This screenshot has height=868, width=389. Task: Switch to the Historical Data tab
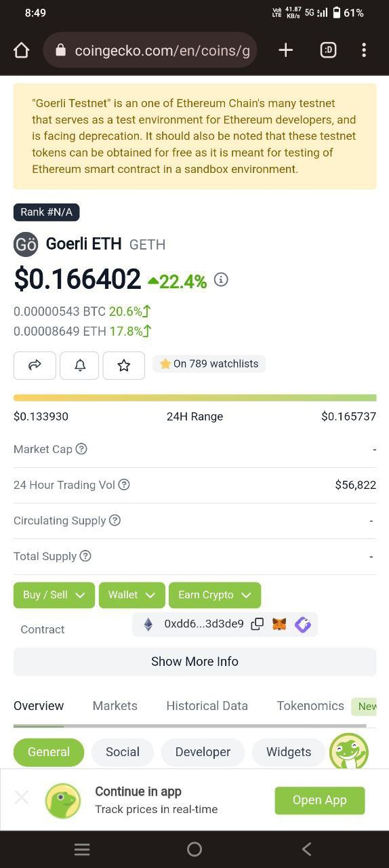[x=207, y=706]
